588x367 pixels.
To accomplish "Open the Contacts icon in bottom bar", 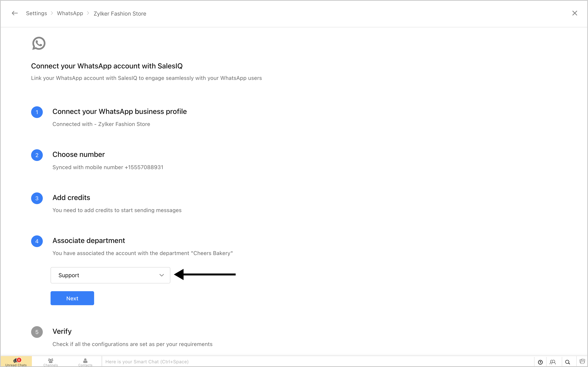I will coord(85,362).
